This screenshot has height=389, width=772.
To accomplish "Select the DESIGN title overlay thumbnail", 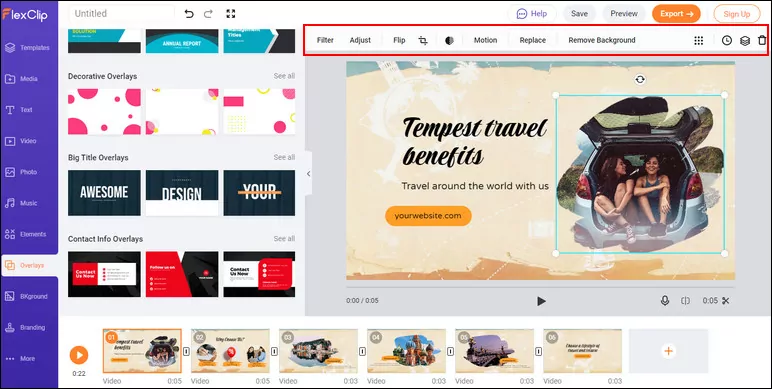I will pos(182,193).
